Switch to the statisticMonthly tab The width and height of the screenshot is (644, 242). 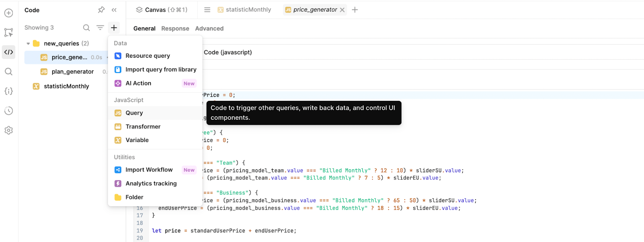(x=244, y=10)
